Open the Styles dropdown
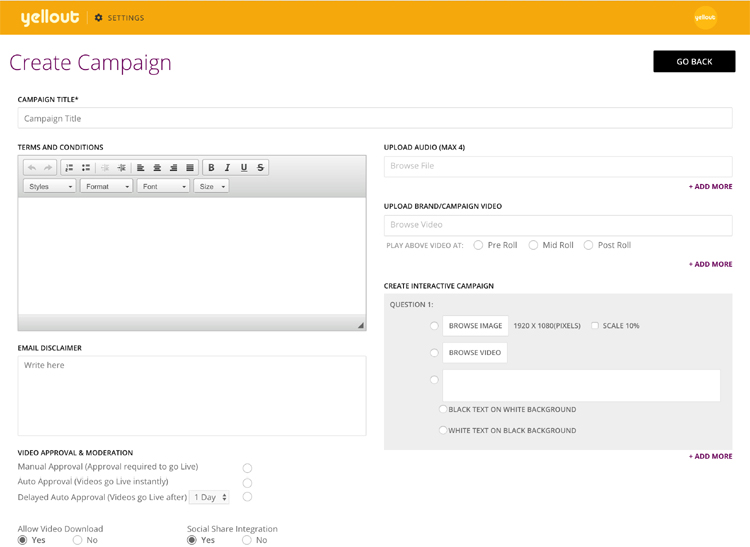 click(x=49, y=186)
